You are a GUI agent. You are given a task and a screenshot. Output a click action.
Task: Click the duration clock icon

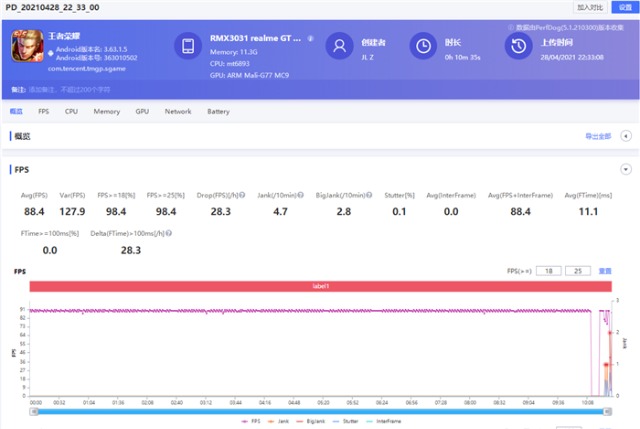[423, 46]
